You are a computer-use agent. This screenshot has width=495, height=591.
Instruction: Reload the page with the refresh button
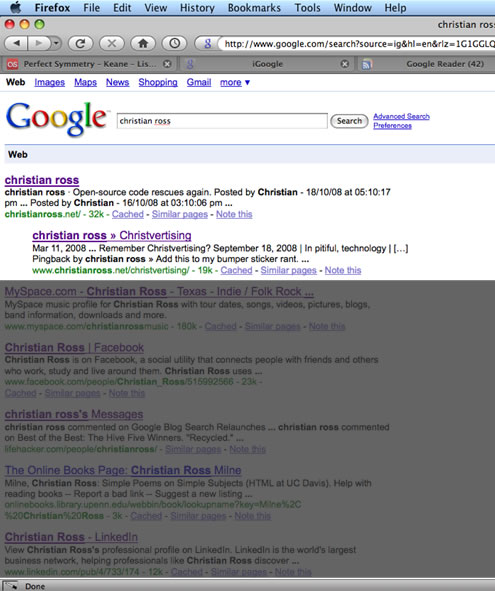pyautogui.click(x=81, y=43)
